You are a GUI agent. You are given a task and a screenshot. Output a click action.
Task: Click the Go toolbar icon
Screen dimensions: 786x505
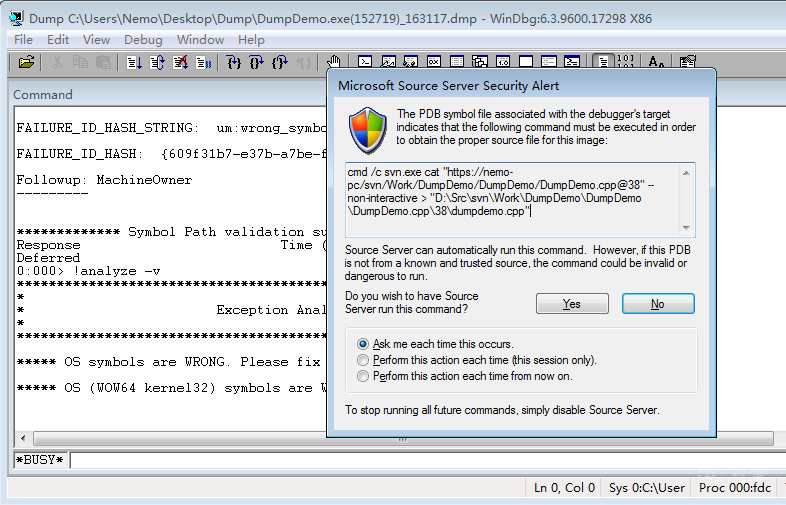(x=134, y=62)
